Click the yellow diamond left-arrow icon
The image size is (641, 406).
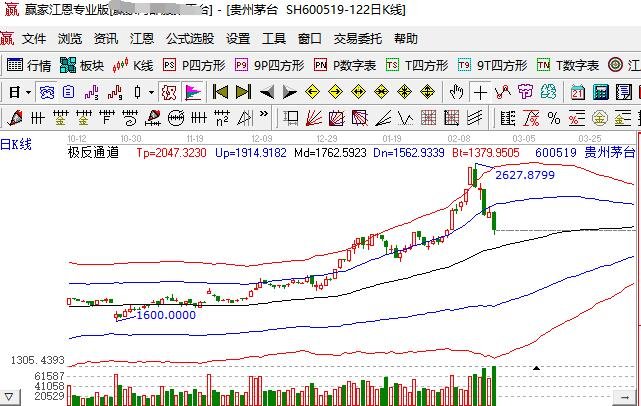[312, 92]
